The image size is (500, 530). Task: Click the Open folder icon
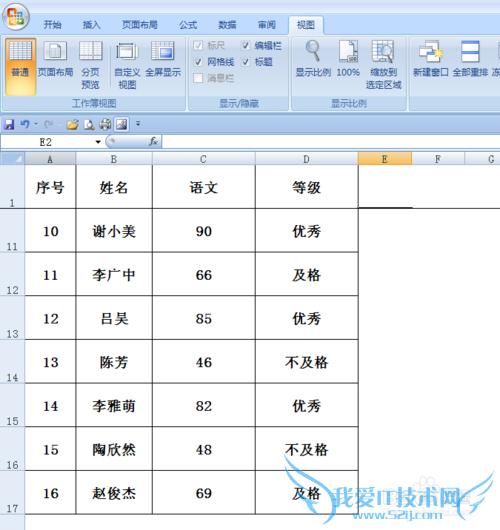click(72, 124)
